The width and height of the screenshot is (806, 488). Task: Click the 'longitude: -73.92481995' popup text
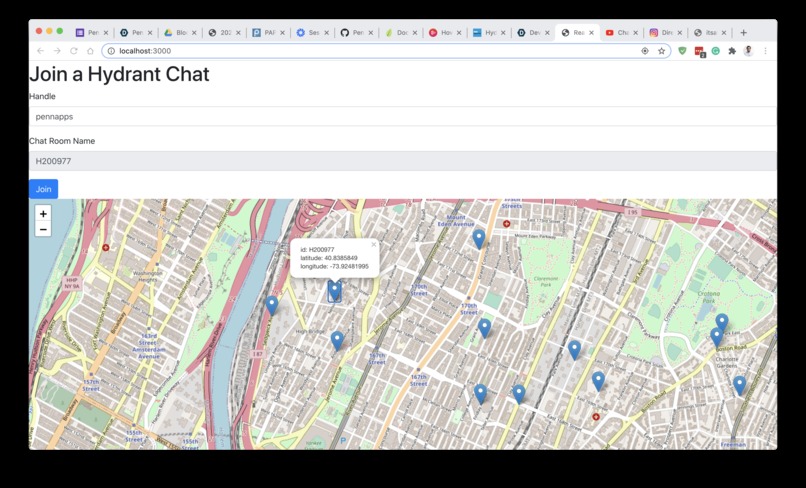[x=335, y=266]
